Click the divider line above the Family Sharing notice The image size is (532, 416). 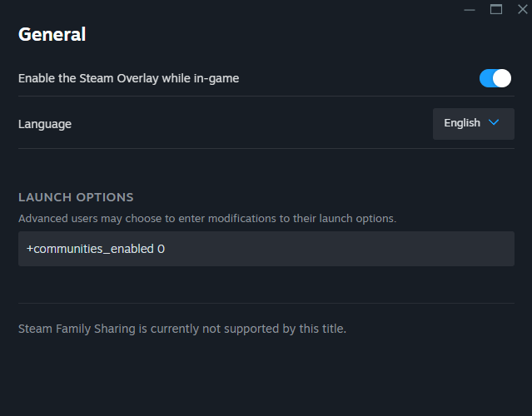266,303
